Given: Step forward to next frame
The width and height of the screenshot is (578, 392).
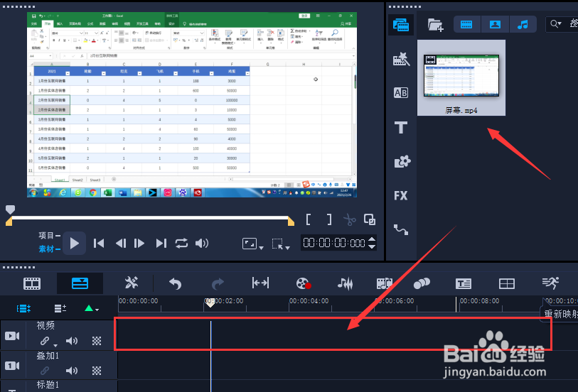Looking at the screenshot, I should 139,243.
